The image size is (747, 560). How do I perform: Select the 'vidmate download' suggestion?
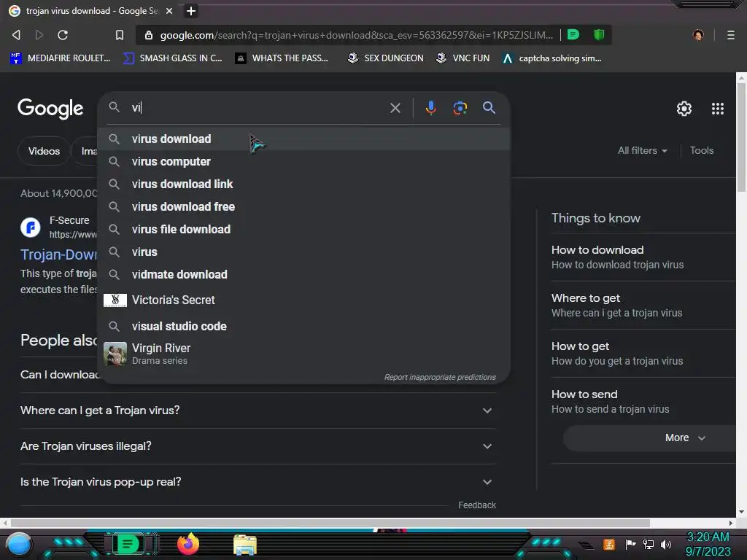click(x=304, y=275)
